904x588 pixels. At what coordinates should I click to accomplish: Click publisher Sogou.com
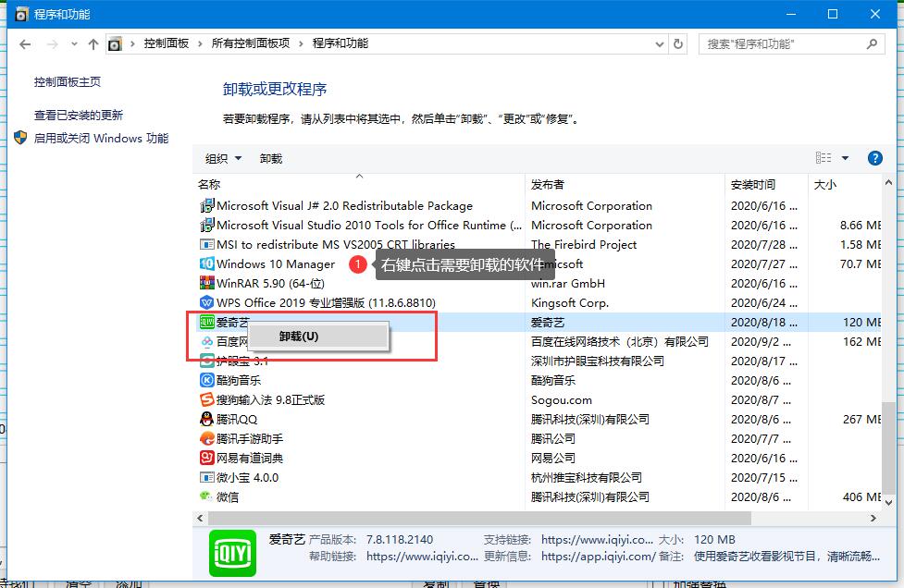point(562,400)
